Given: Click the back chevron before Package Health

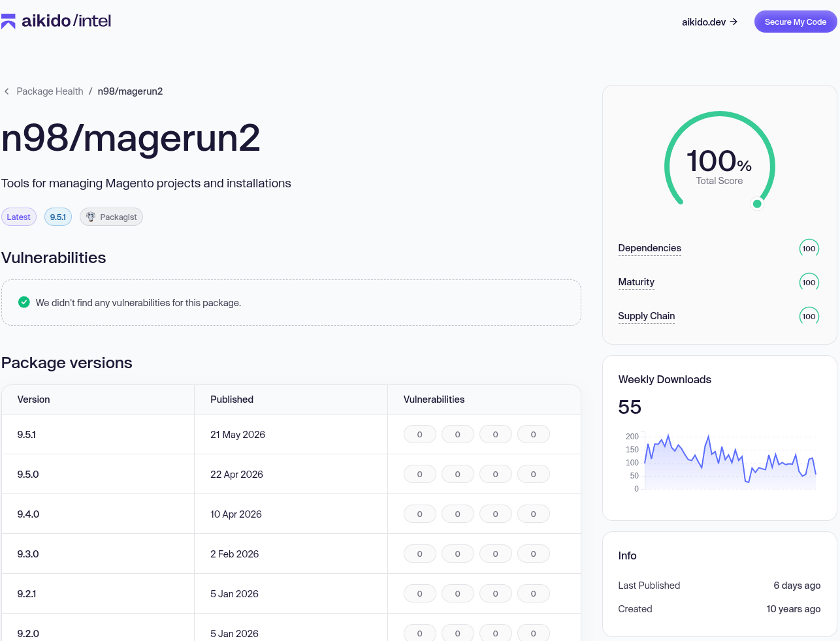Looking at the screenshot, I should tap(7, 91).
